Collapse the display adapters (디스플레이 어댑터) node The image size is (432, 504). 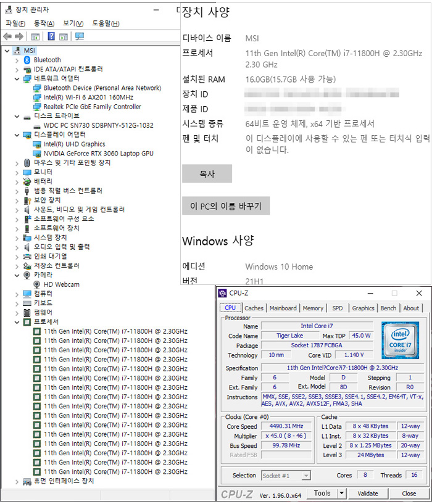(17, 135)
